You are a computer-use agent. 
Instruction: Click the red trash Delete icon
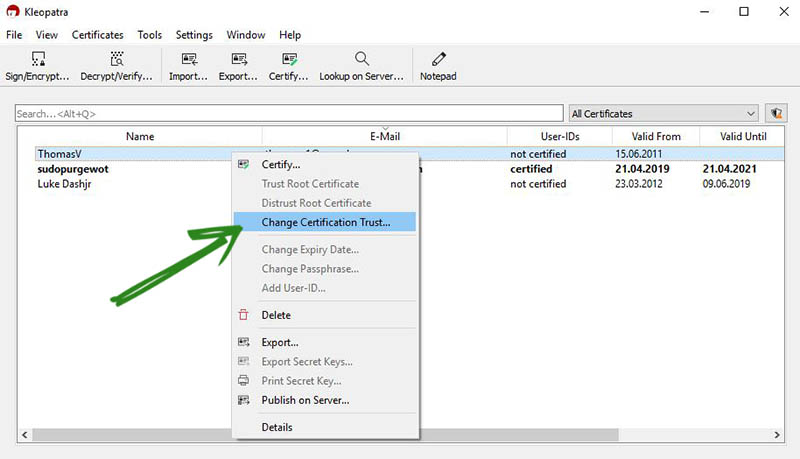244,315
